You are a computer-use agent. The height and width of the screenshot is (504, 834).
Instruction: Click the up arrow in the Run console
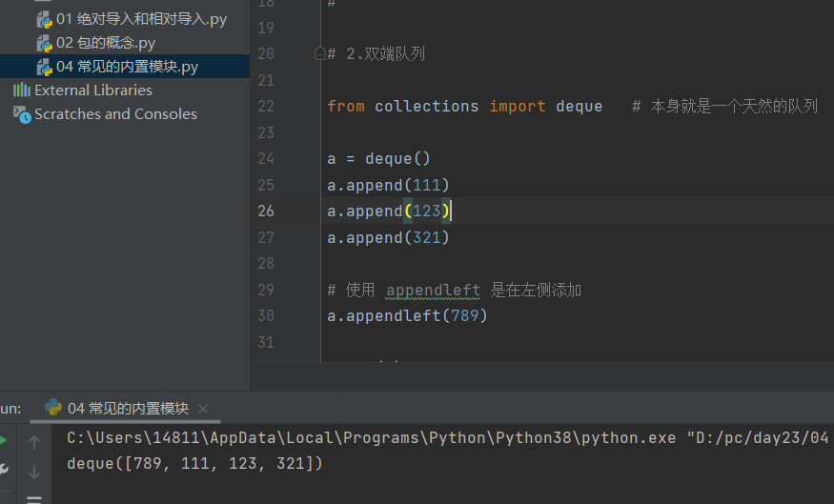point(34,441)
